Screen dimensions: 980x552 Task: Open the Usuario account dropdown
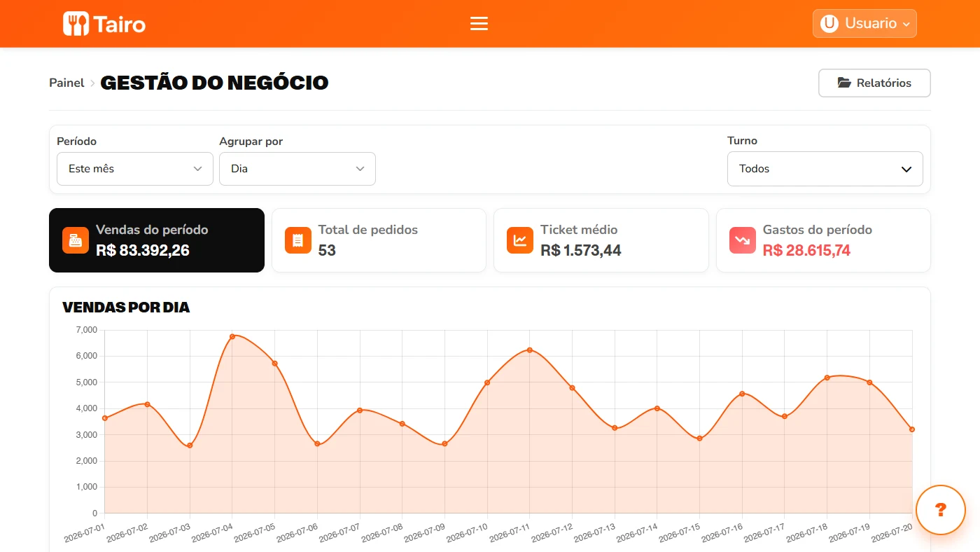[x=864, y=23]
